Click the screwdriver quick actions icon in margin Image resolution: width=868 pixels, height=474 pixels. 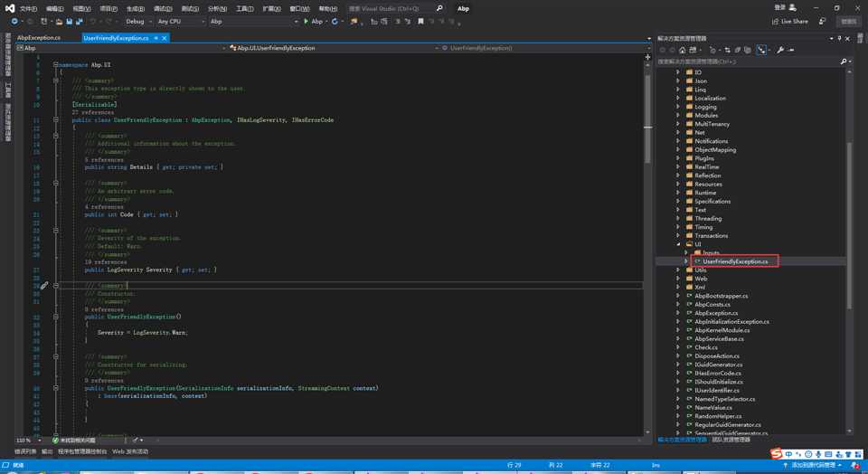coord(44,285)
